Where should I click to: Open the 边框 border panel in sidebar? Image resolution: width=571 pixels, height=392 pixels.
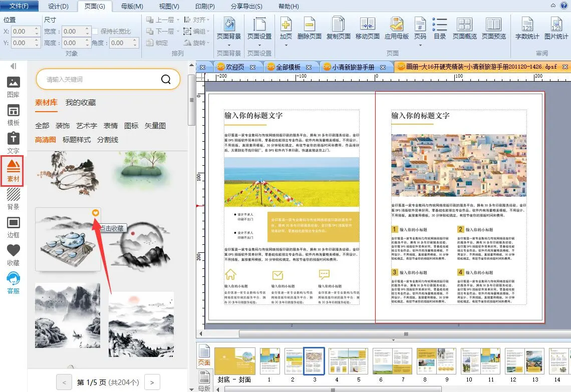(x=14, y=227)
